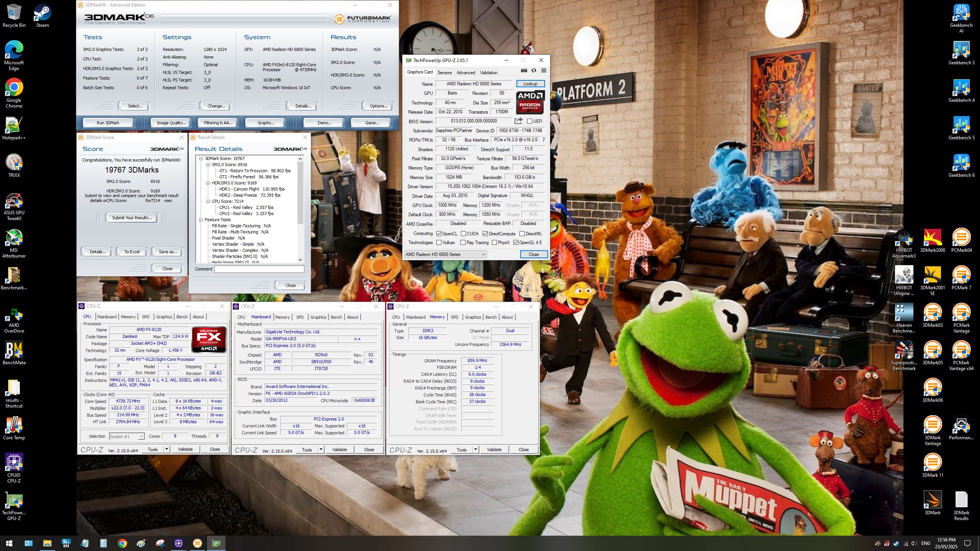
Task: Open the HWBOT Aquamark3 desktop icon
Action: 904,244
